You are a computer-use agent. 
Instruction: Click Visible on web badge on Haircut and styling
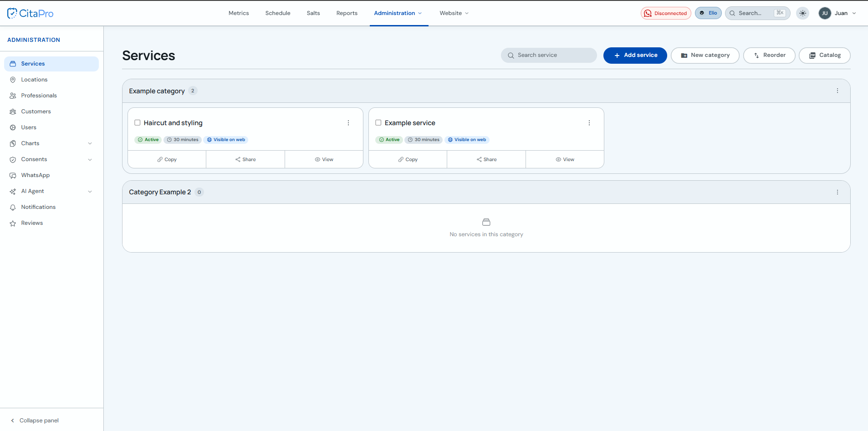[226, 140]
